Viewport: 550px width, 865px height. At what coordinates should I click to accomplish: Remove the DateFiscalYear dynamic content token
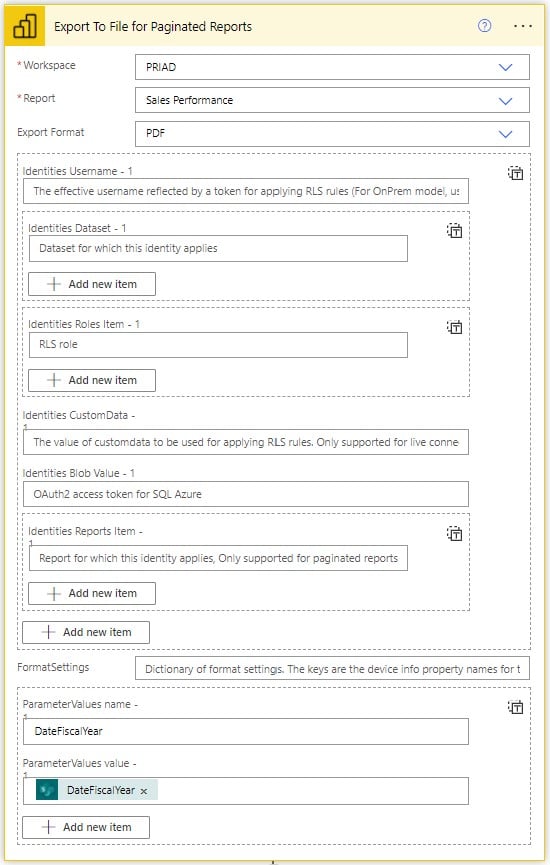pos(144,791)
